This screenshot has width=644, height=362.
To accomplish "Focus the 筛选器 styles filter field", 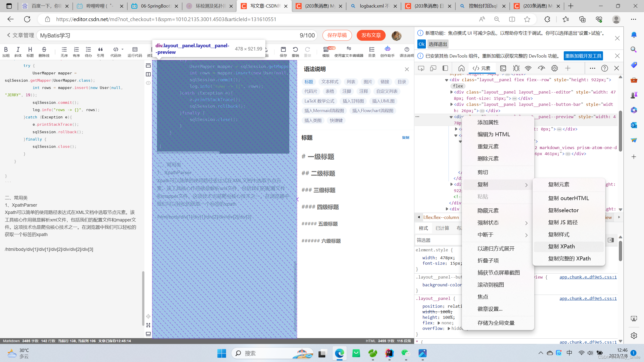I will tap(438, 240).
